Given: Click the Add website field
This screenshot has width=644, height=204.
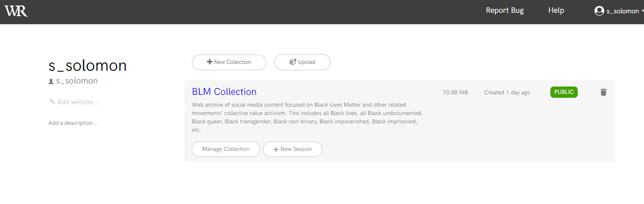Looking at the screenshot, I should coord(78,102).
